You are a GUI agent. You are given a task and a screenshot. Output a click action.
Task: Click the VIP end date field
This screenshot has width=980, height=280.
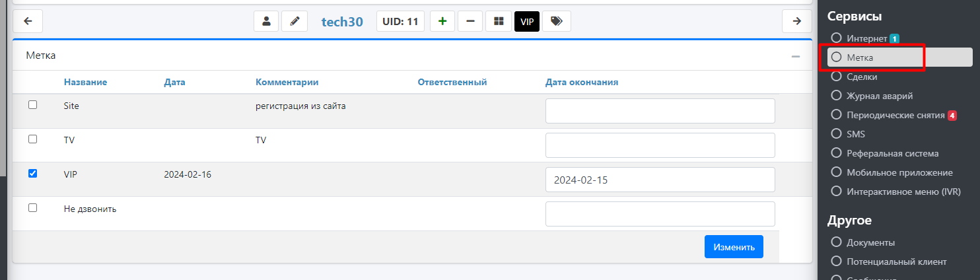click(660, 180)
